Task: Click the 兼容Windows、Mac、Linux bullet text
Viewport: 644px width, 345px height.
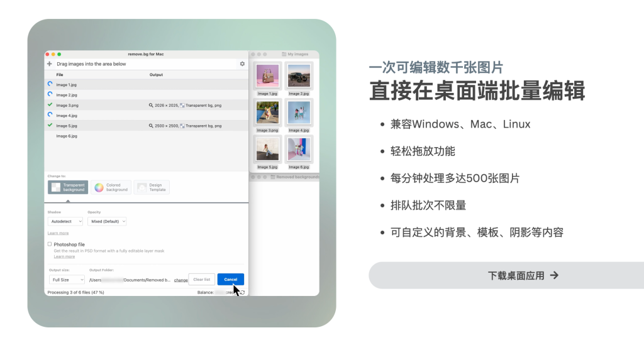Action: pyautogui.click(x=460, y=124)
